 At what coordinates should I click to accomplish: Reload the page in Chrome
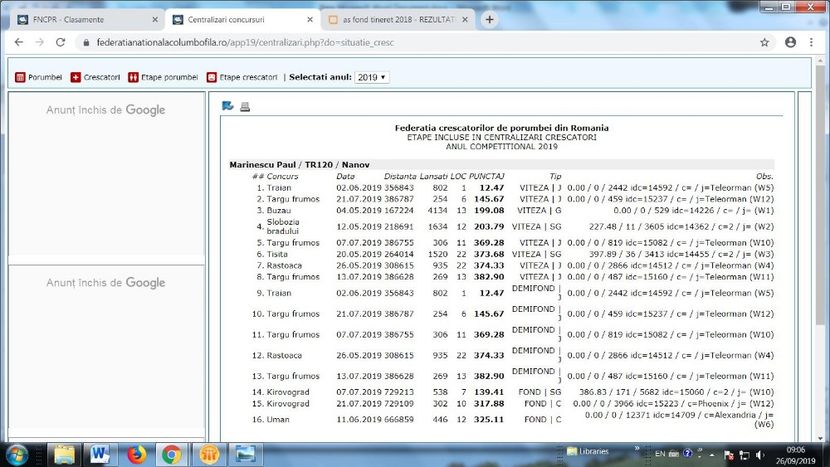[62, 43]
